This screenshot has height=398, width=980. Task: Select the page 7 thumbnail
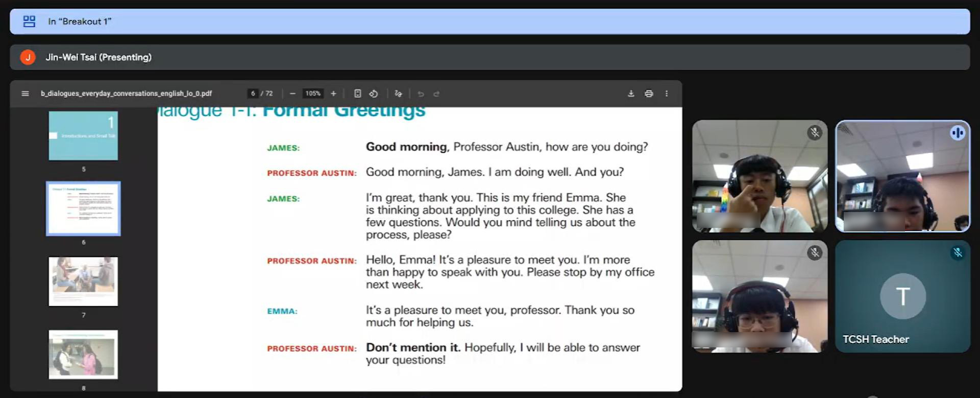[83, 281]
